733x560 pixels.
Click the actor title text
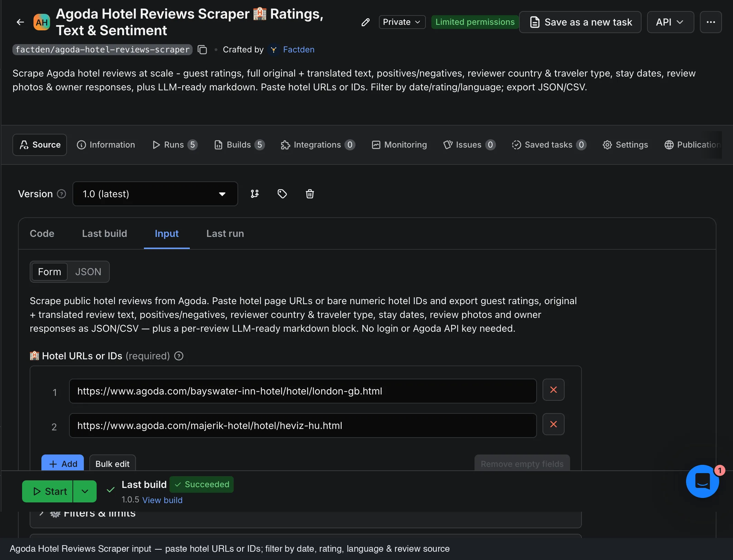click(190, 22)
